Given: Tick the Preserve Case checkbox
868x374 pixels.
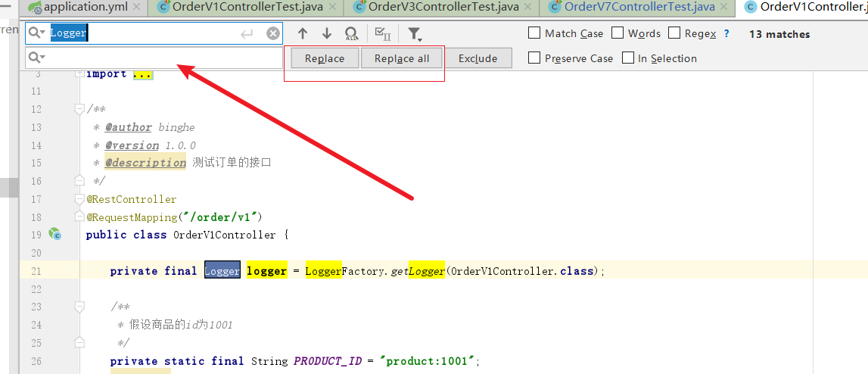Looking at the screenshot, I should [534, 58].
